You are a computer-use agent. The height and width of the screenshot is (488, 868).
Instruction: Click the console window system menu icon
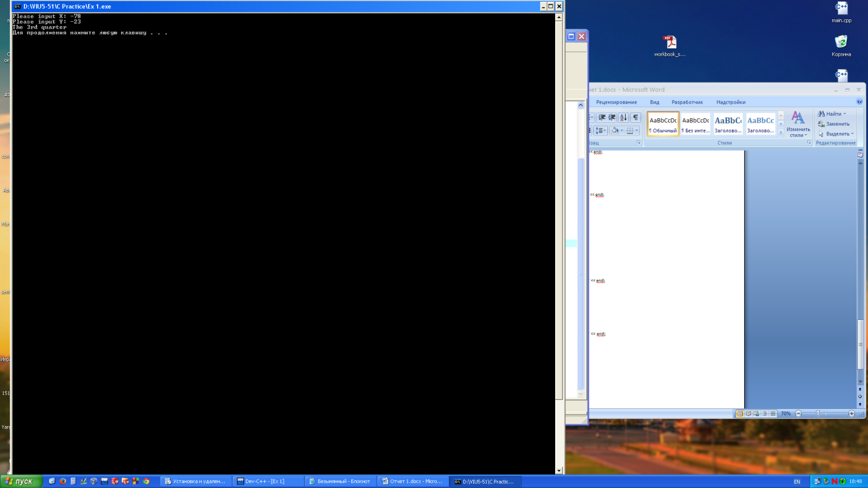click(x=17, y=6)
